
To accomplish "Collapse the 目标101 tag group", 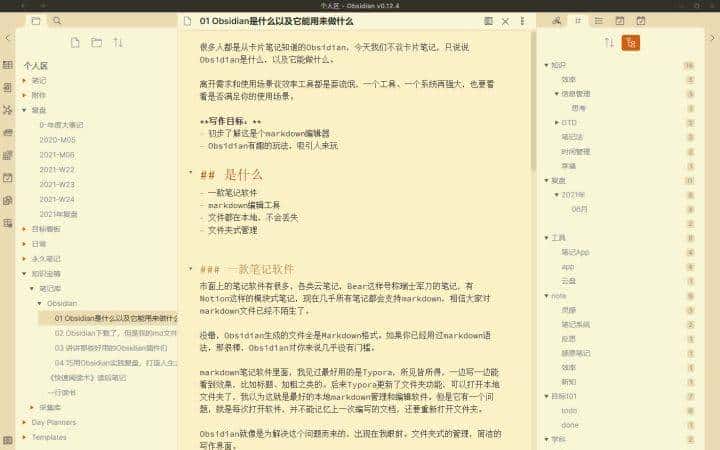I will (x=546, y=396).
